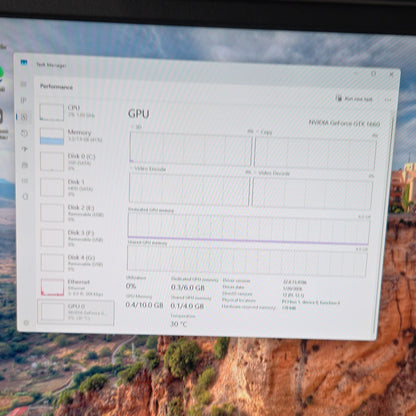416x416 pixels.
Task: Open the Processes page from sidebar
Action: [x=24, y=100]
